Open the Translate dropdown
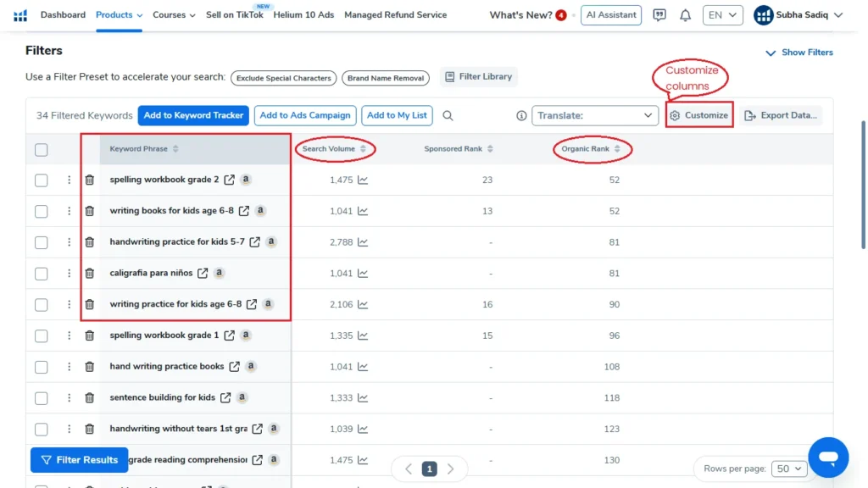This screenshot has width=868, height=488. 595,114
